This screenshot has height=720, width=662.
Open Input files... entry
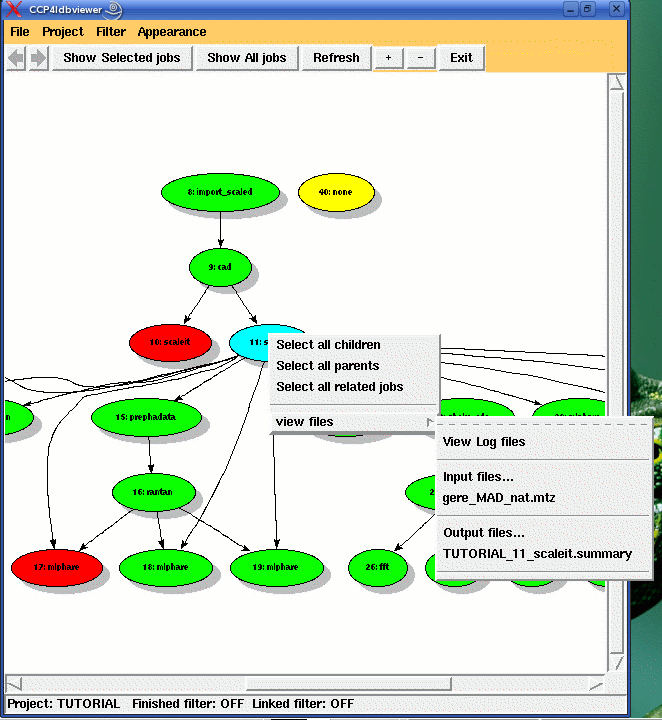[478, 477]
